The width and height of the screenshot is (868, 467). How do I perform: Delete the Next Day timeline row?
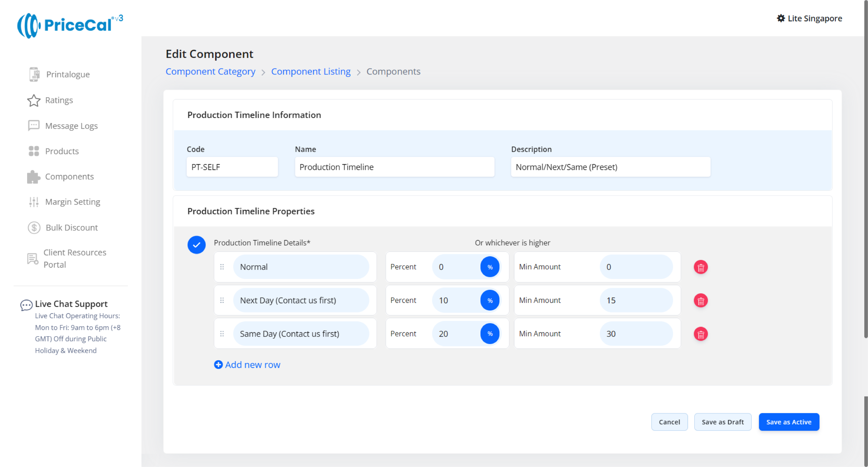click(701, 301)
